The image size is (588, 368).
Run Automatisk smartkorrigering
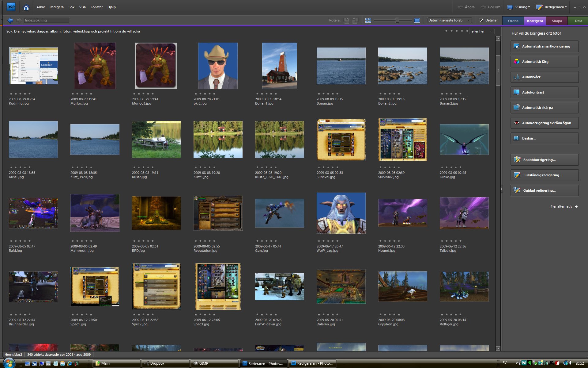pos(545,46)
